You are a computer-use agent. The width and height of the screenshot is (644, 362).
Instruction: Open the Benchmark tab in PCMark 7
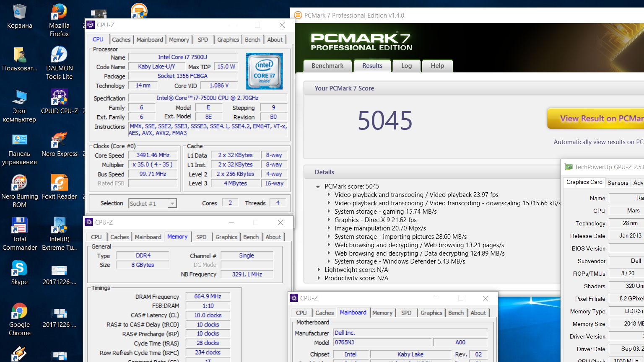(x=327, y=66)
